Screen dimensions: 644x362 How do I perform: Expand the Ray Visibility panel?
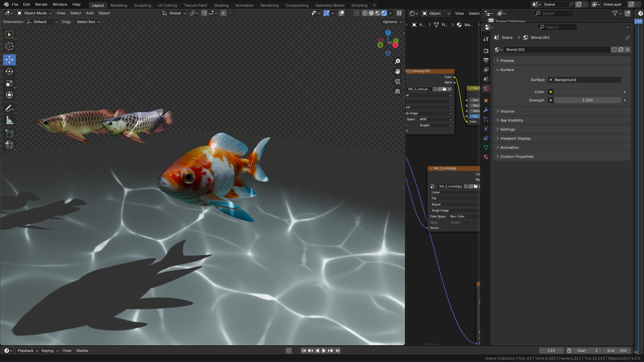[x=512, y=120]
